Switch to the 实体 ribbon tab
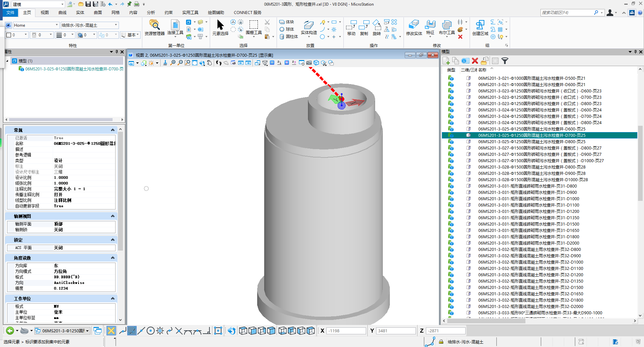The height and width of the screenshot is (347, 644). [x=80, y=13]
